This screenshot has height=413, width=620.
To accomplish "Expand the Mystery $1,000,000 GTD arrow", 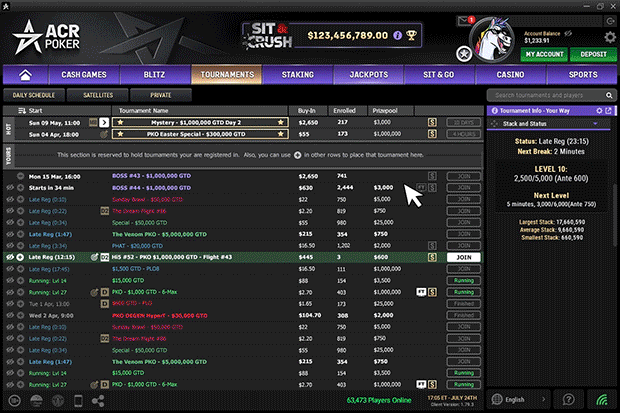I will click(104, 123).
